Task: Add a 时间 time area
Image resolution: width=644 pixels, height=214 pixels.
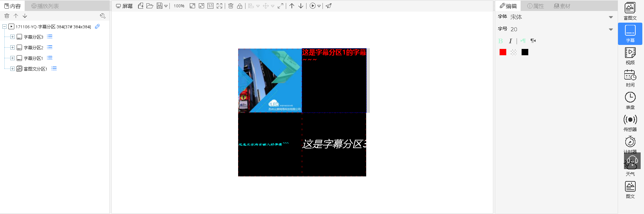Action: 630,78
